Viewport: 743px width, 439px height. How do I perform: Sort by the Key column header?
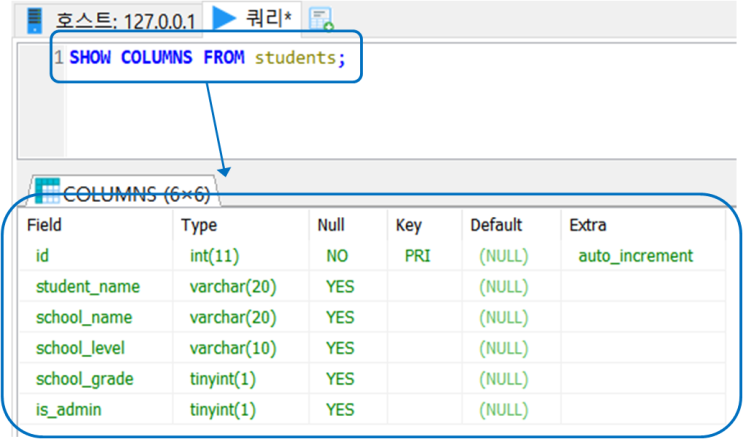pyautogui.click(x=425, y=225)
